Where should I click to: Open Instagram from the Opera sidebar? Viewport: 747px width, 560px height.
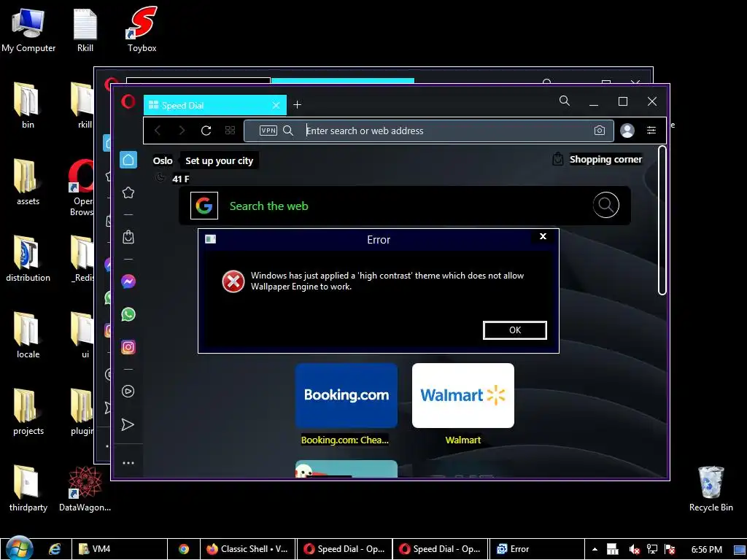click(x=128, y=347)
